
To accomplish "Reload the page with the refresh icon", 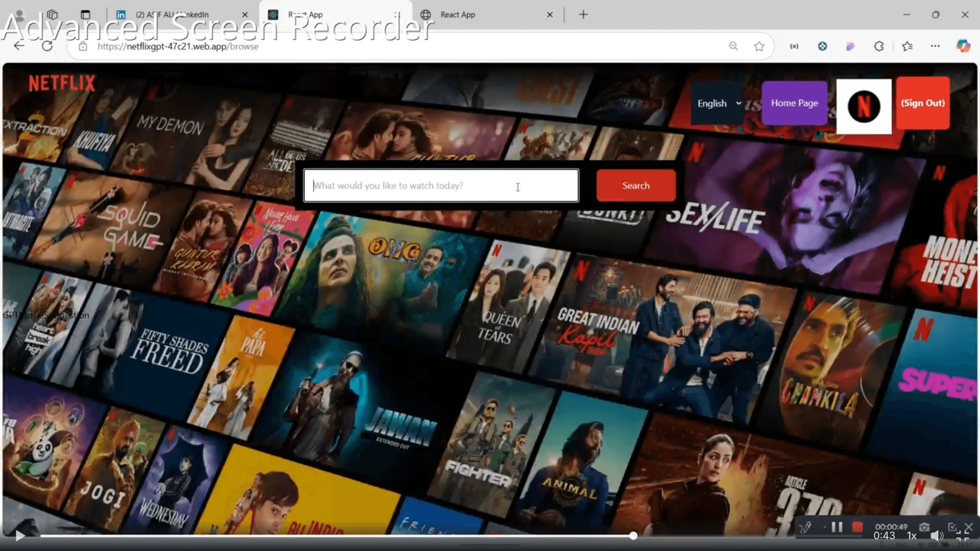I will click(47, 46).
